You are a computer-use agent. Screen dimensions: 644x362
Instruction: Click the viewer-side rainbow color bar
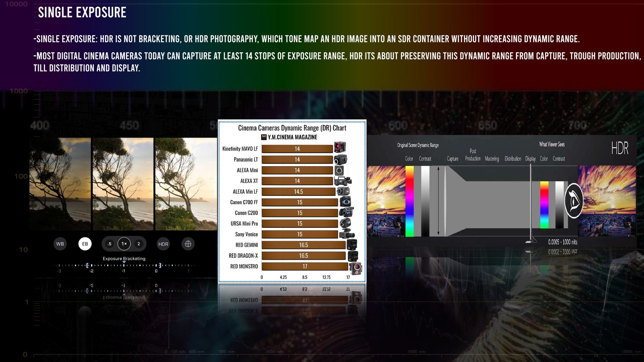pos(544,205)
